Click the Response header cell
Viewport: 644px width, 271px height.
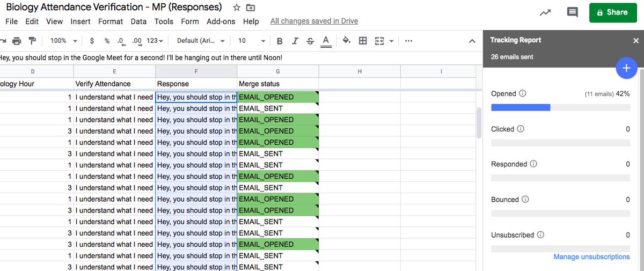point(196,84)
